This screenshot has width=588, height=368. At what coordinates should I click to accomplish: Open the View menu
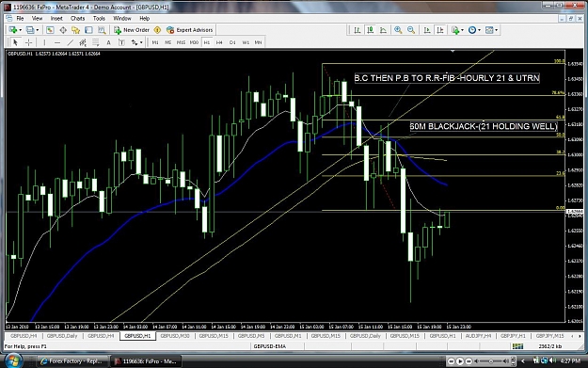click(x=37, y=19)
